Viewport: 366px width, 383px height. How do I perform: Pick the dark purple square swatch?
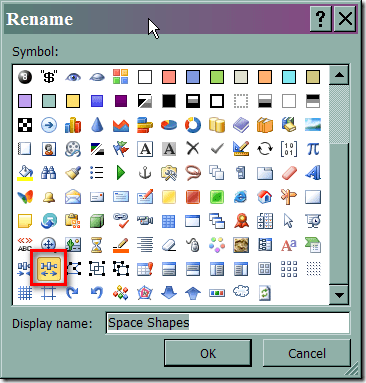coord(121,101)
